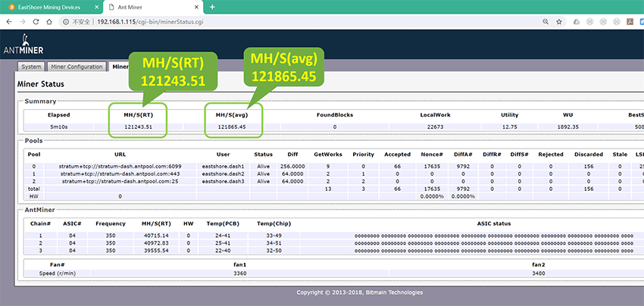Click the Accepted column header
Image resolution: width=644 pixels, height=306 pixels.
(397, 155)
